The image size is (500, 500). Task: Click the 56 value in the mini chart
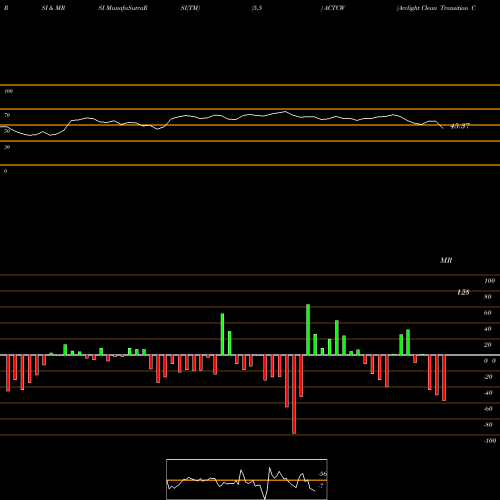322,474
